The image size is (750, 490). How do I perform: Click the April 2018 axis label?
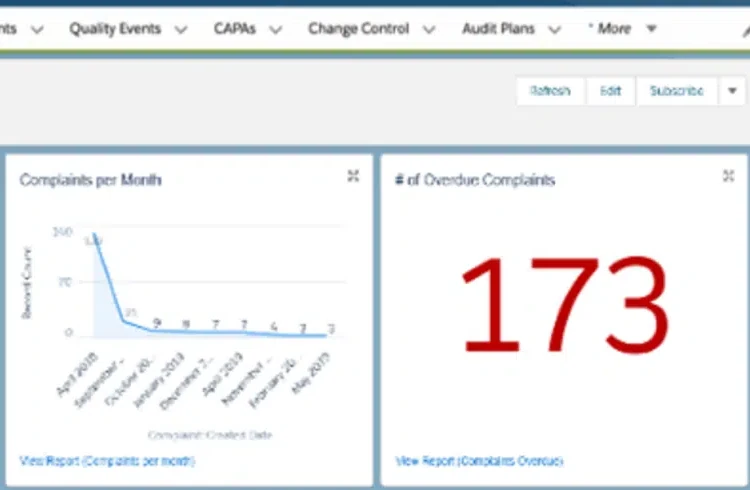point(77,374)
